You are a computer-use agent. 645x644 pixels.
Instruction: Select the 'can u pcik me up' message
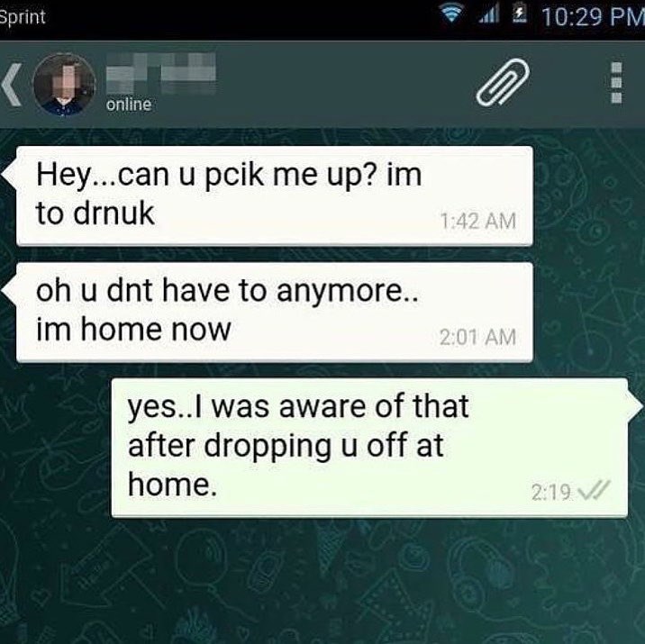(275, 195)
